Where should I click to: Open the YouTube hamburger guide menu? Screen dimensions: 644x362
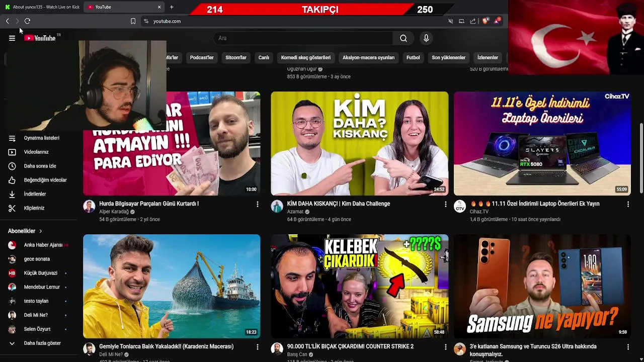point(12,38)
